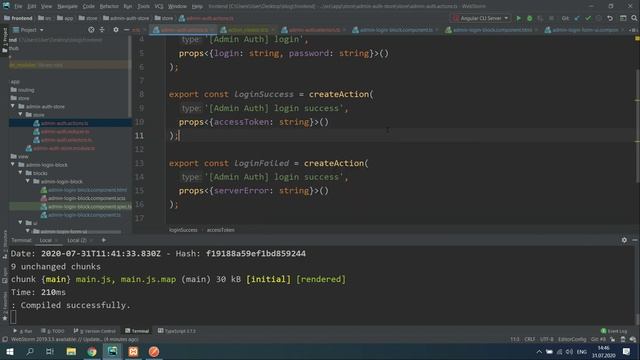This screenshot has height=360, width=640.
Task: Open XAMPP from taskbar
Action: click(133, 351)
